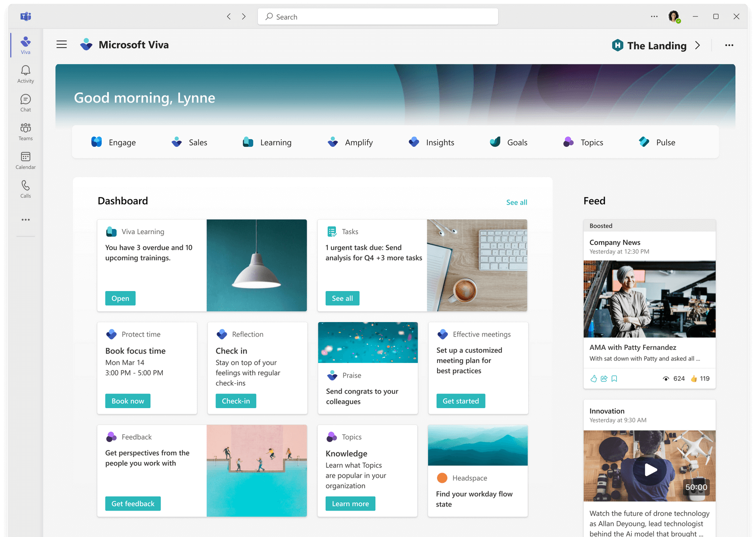
Task: Click the Search field at the top
Action: (378, 16)
